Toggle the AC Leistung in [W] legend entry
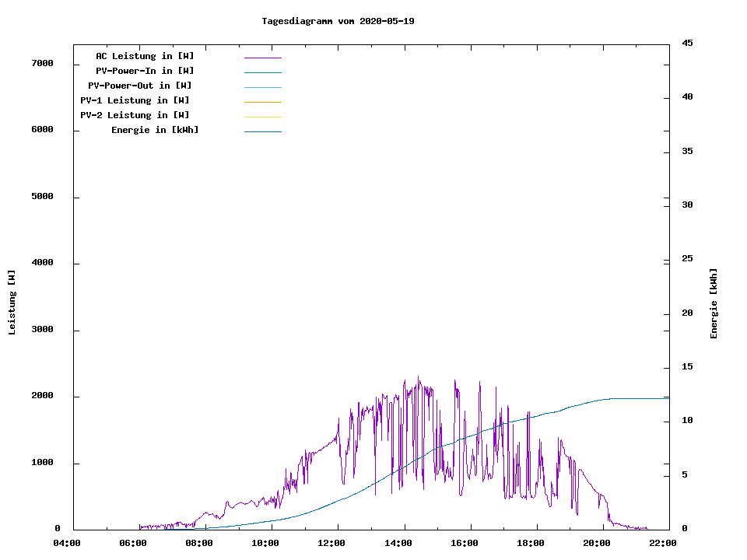This screenshot has height=560, width=747. (145, 56)
